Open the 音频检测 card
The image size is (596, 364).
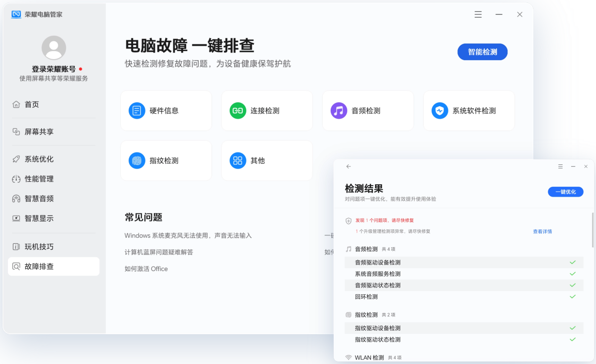click(x=368, y=110)
